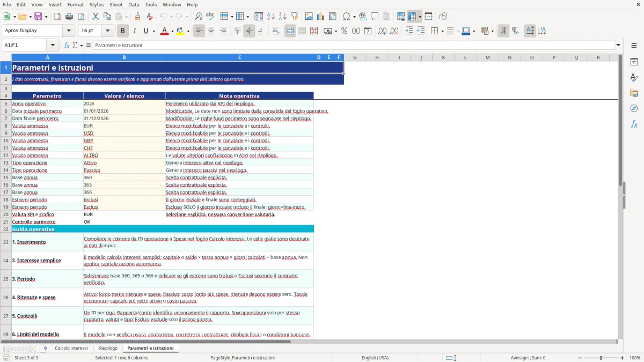
Task: Toggle Freeze Rows and Columns
Action: click(412, 17)
